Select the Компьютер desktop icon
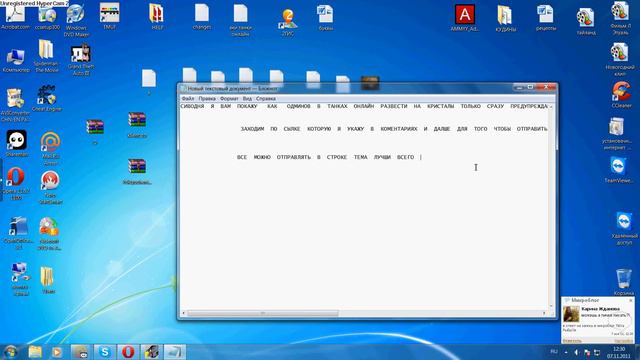The width and height of the screenshot is (640, 360). tap(16, 60)
